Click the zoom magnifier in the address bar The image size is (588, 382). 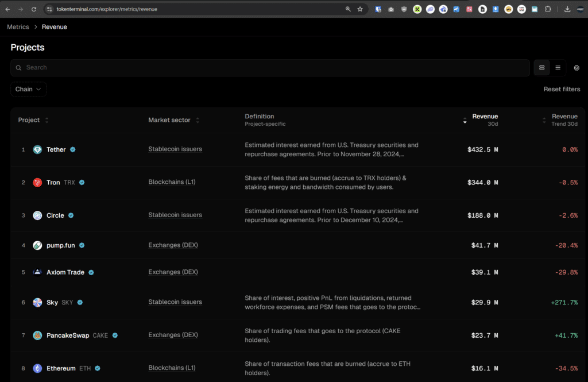point(348,9)
